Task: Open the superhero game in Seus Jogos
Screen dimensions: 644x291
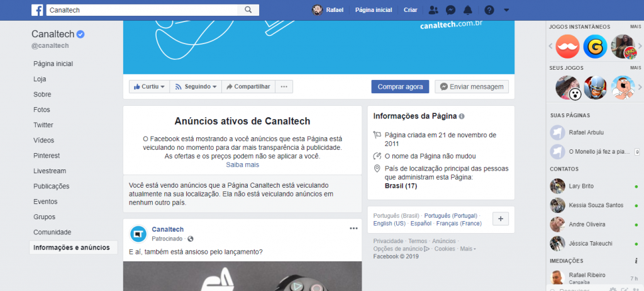Action: (595, 88)
